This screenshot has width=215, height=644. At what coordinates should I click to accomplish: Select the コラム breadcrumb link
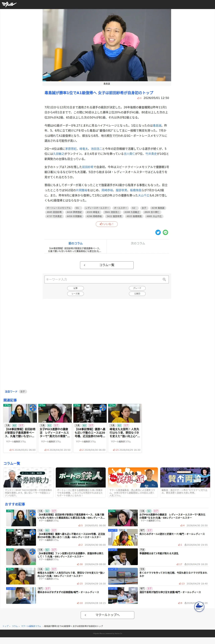(x=15, y=626)
